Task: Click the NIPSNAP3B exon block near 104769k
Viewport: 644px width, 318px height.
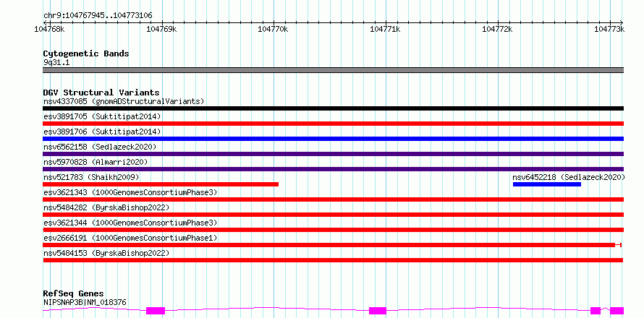Action: 156,311
